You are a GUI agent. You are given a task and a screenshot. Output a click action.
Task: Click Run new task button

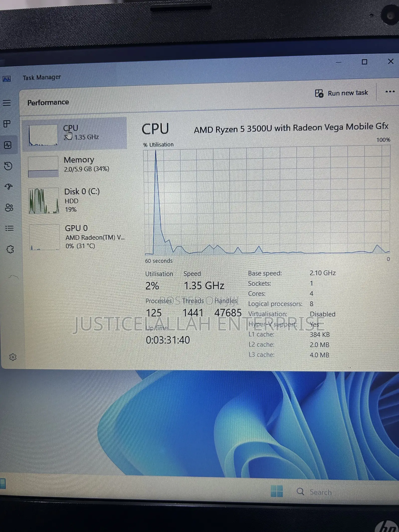[341, 93]
